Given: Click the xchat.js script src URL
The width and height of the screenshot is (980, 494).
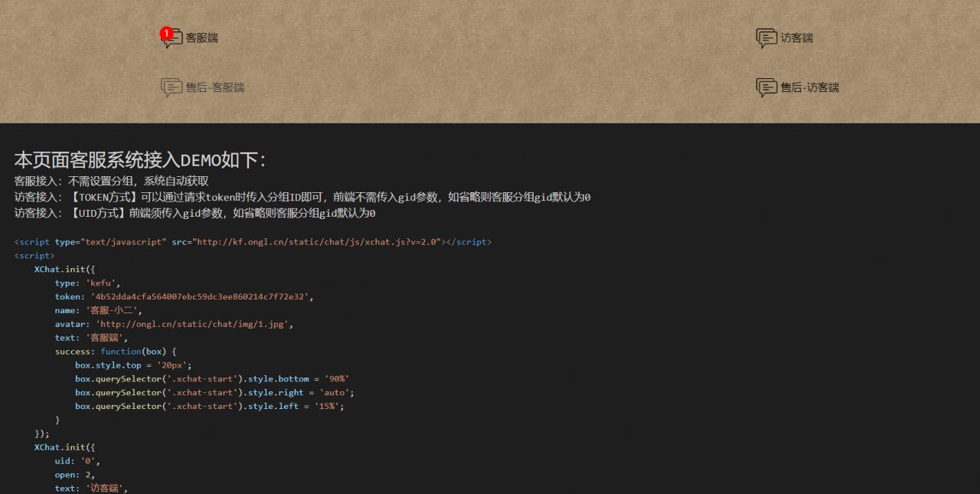Looking at the screenshot, I should [x=318, y=242].
